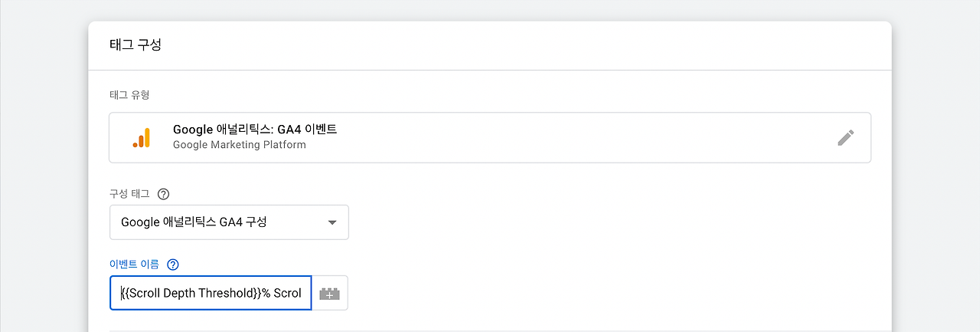Image resolution: width=980 pixels, height=332 pixels.
Task: Click the insert variable brick icon
Action: (330, 294)
